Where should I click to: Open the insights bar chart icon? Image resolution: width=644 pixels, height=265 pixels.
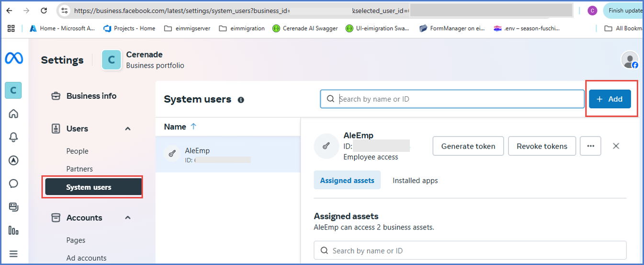(x=14, y=230)
